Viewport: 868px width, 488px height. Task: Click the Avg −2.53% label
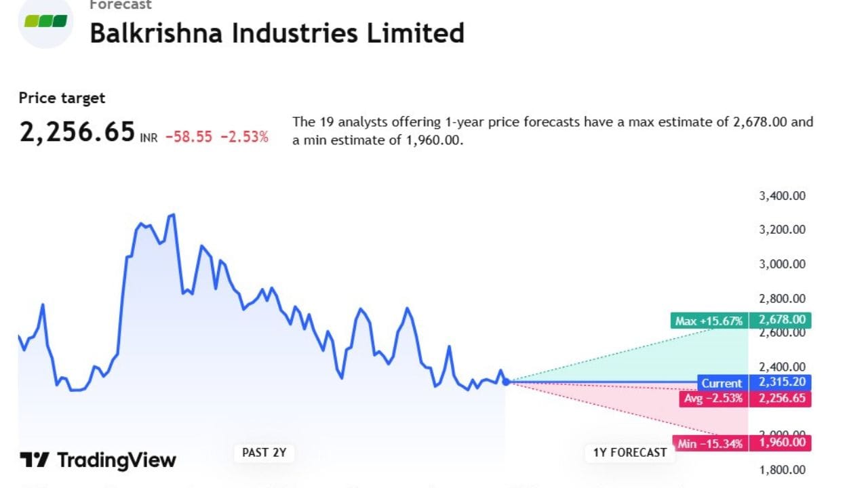pyautogui.click(x=713, y=398)
